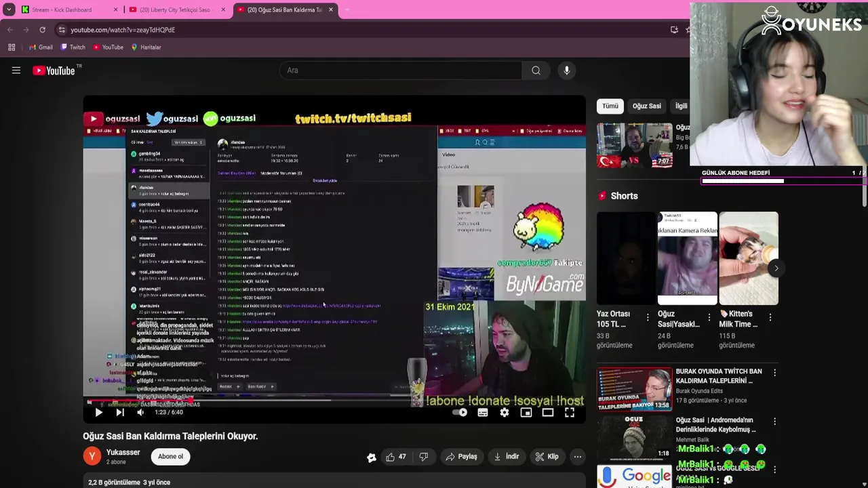The image size is (868, 488).
Task: Select the Oğuz Sasi filter chip
Action: 647,106
